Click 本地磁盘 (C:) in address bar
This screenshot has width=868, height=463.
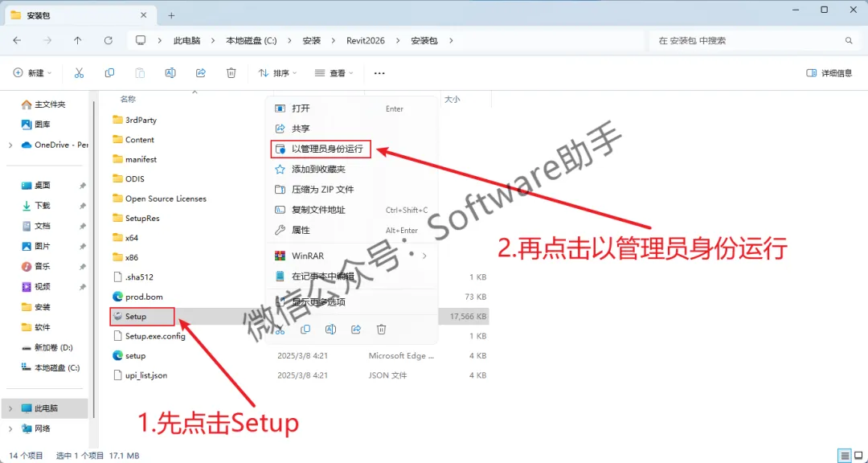[252, 40]
